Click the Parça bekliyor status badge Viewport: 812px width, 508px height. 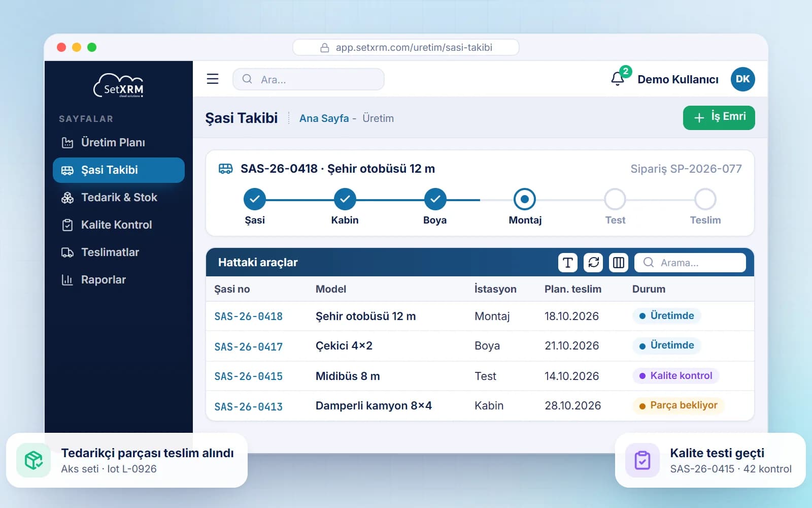point(678,405)
